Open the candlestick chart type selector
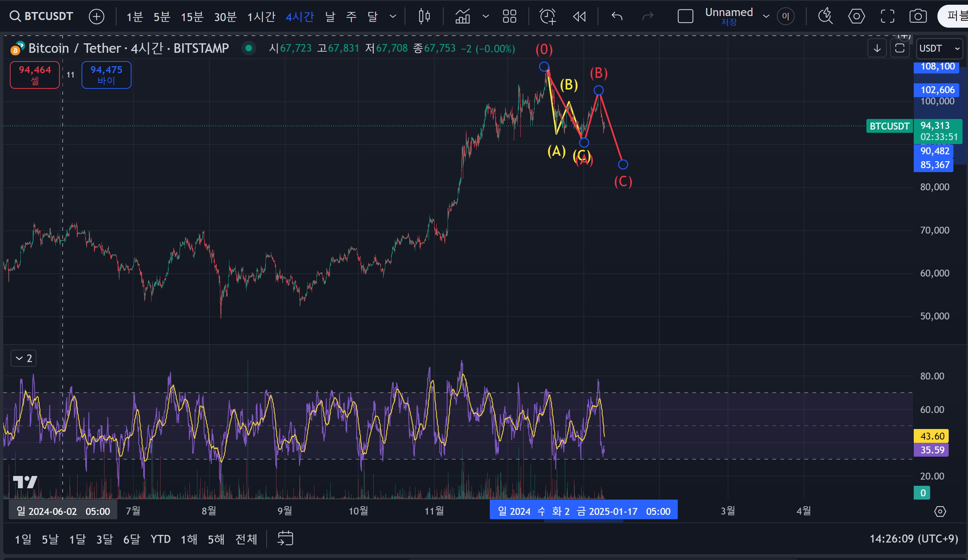Image resolution: width=968 pixels, height=560 pixels. click(x=424, y=16)
